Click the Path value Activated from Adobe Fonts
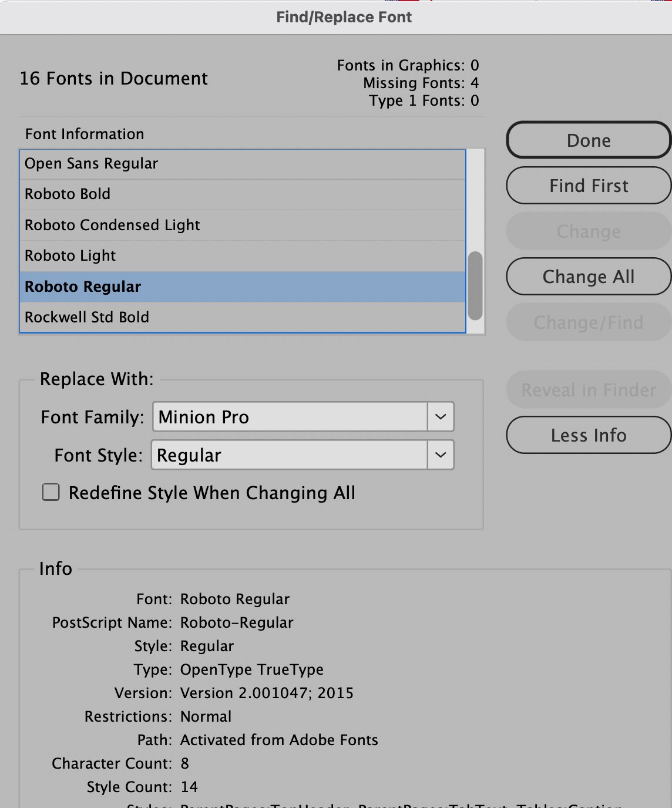The height and width of the screenshot is (808, 672). click(x=279, y=740)
